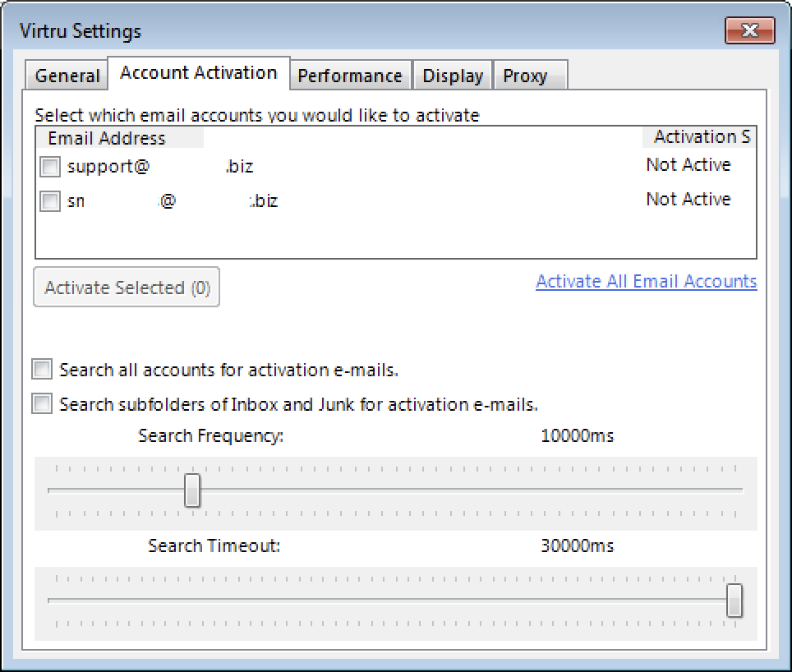Click the Activate Selected (0) button
The image size is (792, 672).
[127, 287]
